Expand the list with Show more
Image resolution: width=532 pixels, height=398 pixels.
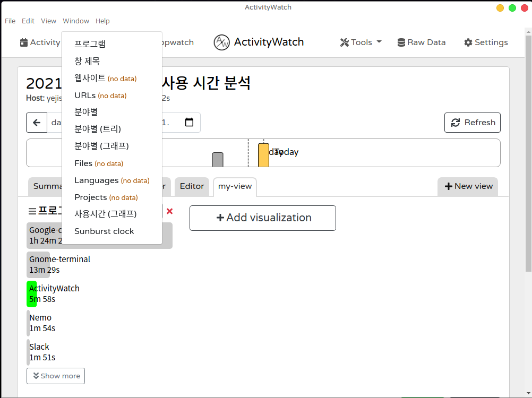pos(56,376)
